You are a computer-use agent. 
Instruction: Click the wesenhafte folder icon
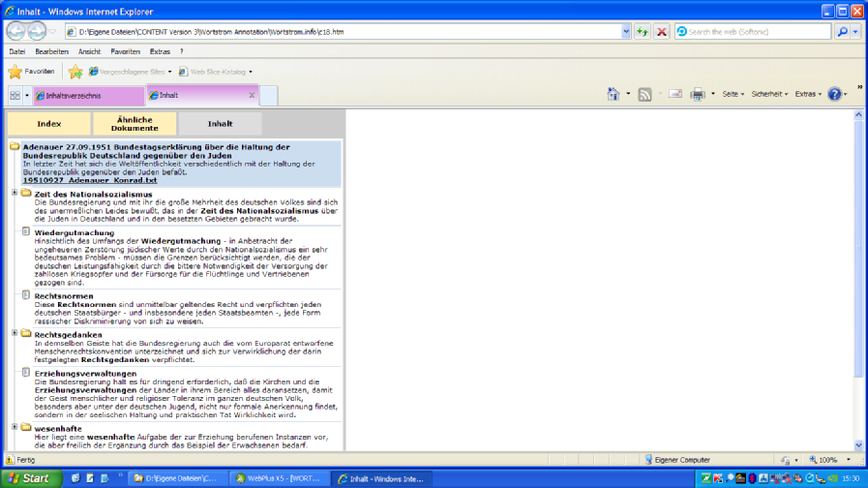click(x=26, y=427)
